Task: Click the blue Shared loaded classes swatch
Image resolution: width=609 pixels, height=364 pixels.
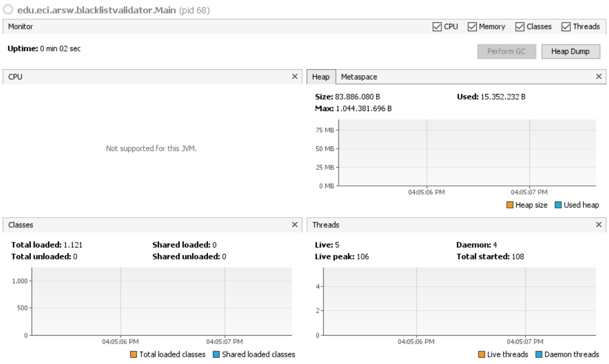Action: (216, 354)
